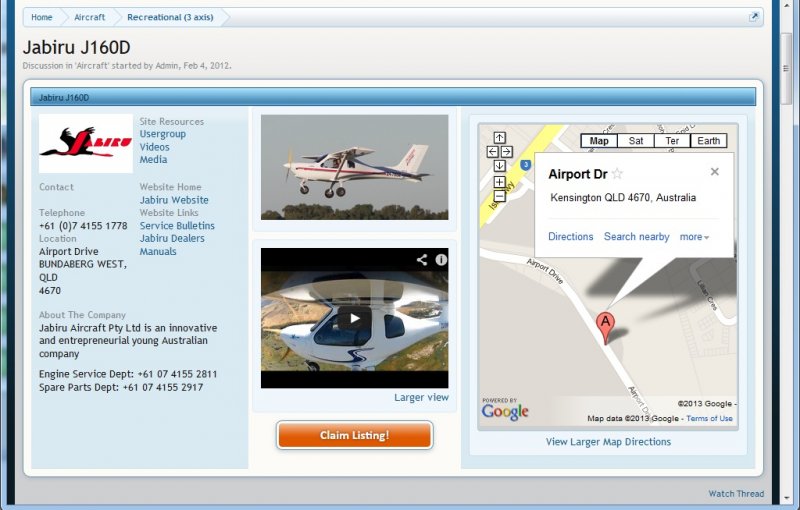Pan the map left with the arrow
This screenshot has width=800, height=510.
[492, 151]
